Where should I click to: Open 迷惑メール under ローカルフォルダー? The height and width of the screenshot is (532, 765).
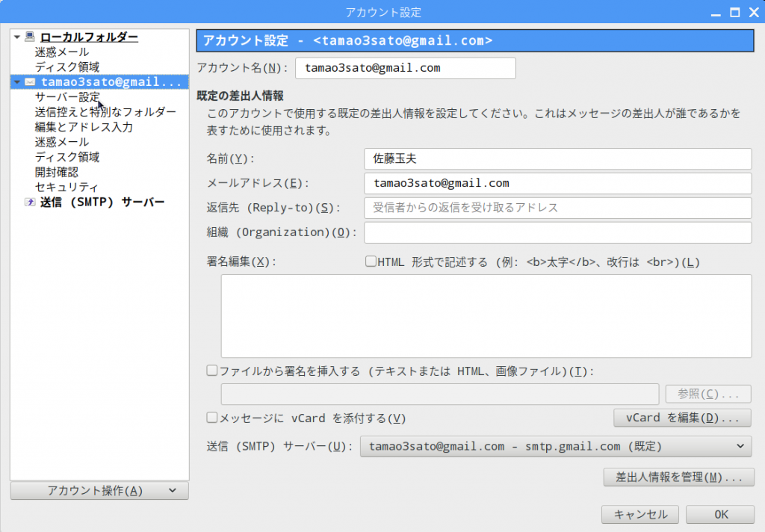coord(62,52)
